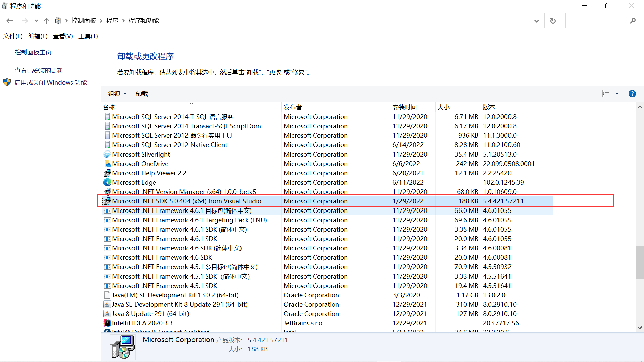Click version 102.0.1245.39 cell
Viewport: 644px width, 362px height.
503,182
